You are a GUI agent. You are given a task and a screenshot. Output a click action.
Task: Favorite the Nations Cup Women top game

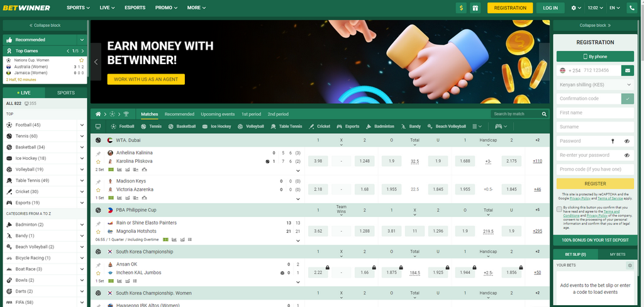pyautogui.click(x=82, y=60)
